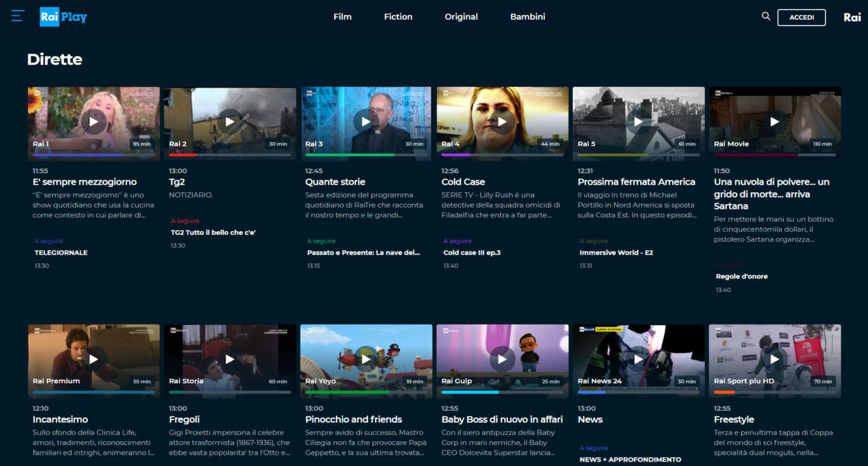Click the News title on Rai News 24
The image size is (868, 466).
tap(590, 420)
